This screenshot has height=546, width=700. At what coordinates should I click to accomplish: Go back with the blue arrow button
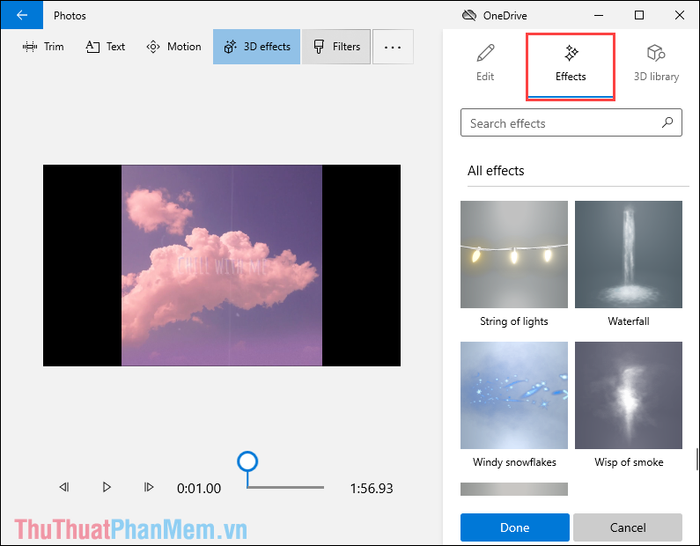pos(21,15)
